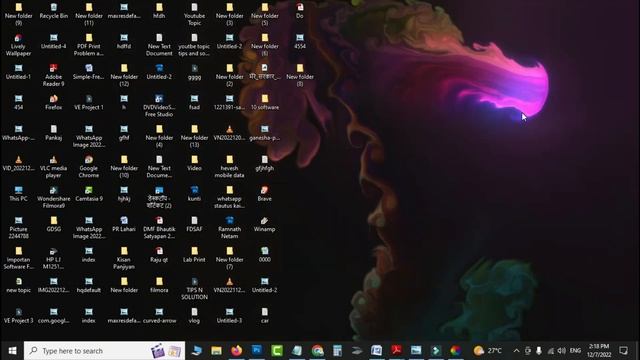Open the clock showing 2:18 PM

click(x=599, y=351)
